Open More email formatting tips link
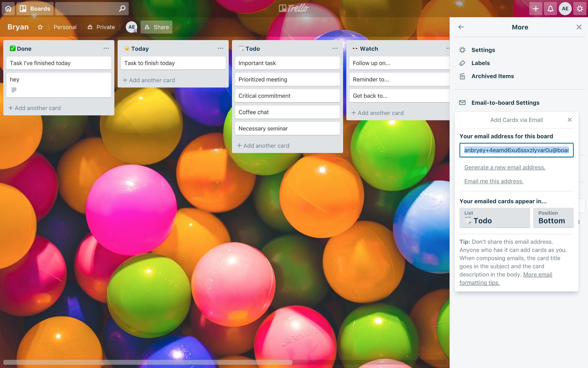This screenshot has height=368, width=588. pos(506,279)
